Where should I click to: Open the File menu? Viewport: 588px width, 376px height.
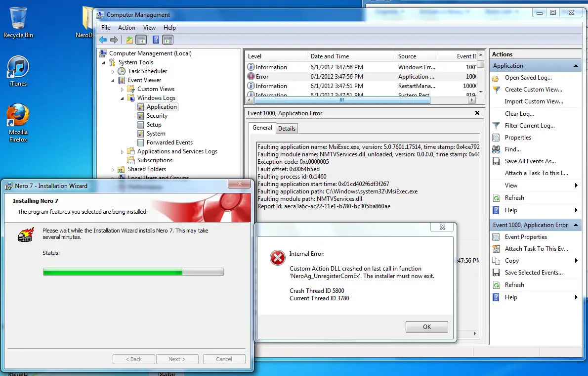106,28
